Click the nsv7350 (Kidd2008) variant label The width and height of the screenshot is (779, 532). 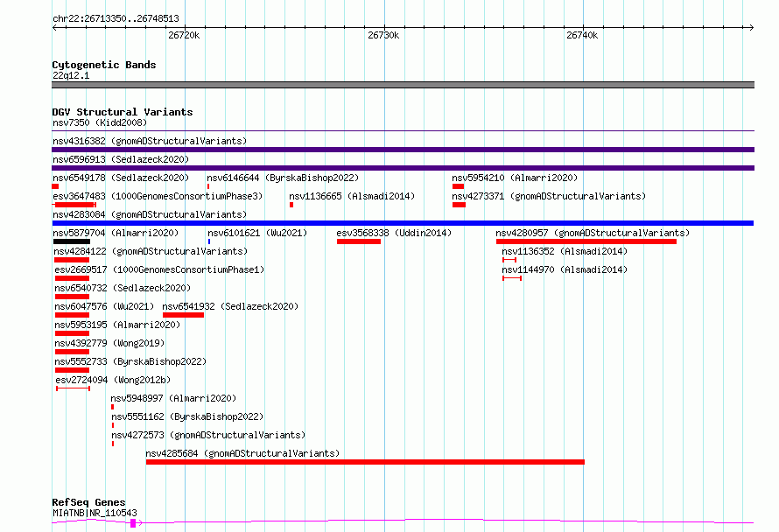tap(100, 122)
